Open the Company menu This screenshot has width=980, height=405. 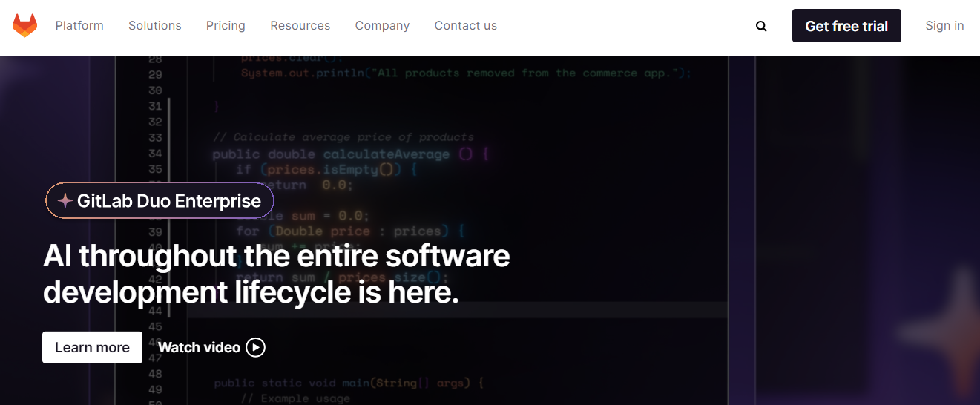(x=382, y=25)
